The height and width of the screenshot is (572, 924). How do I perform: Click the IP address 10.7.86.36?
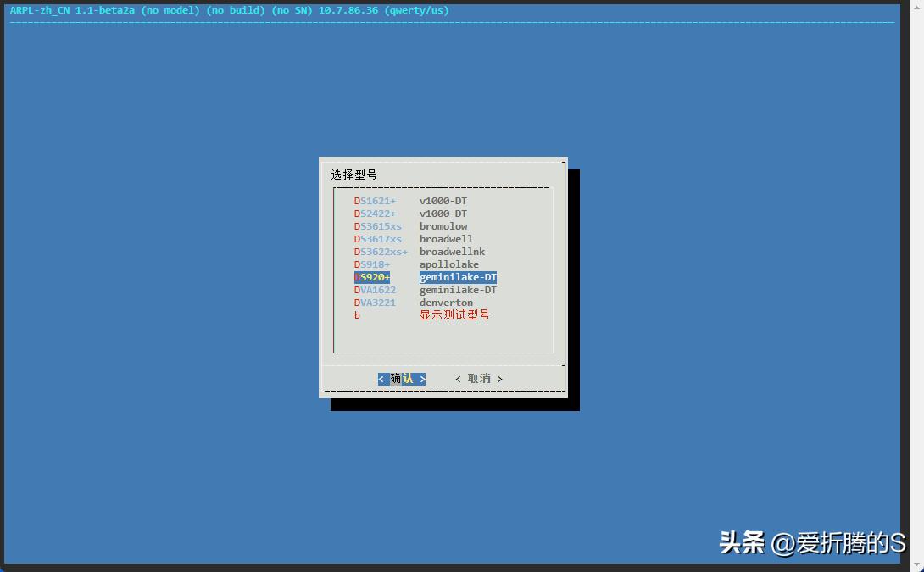pos(348,11)
